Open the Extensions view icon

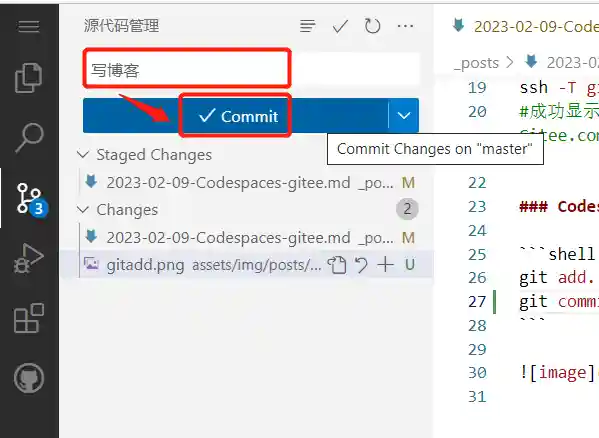point(29,318)
